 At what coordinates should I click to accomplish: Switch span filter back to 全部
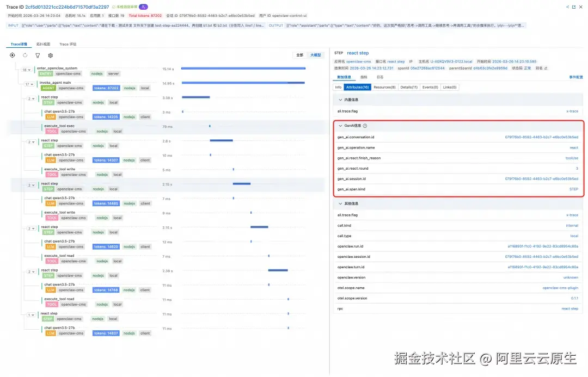pyautogui.click(x=301, y=54)
